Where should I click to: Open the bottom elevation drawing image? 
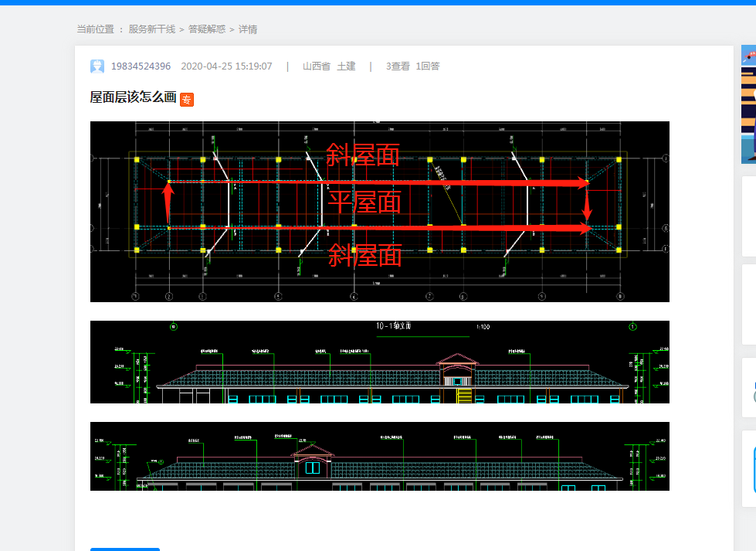click(379, 457)
